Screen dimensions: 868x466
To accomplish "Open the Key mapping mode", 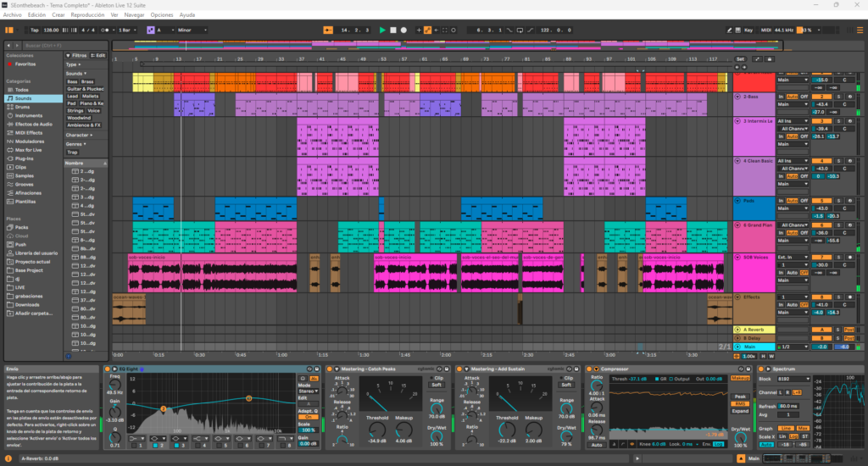I will (748, 30).
